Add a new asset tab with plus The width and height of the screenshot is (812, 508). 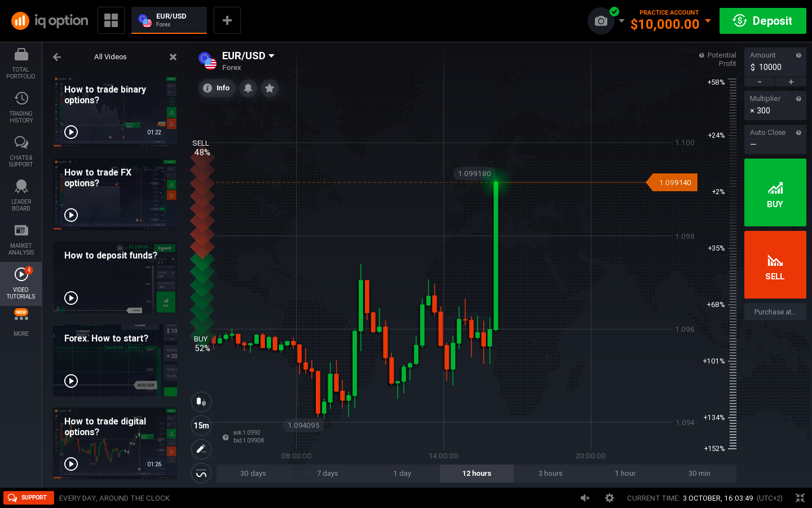[x=227, y=20]
